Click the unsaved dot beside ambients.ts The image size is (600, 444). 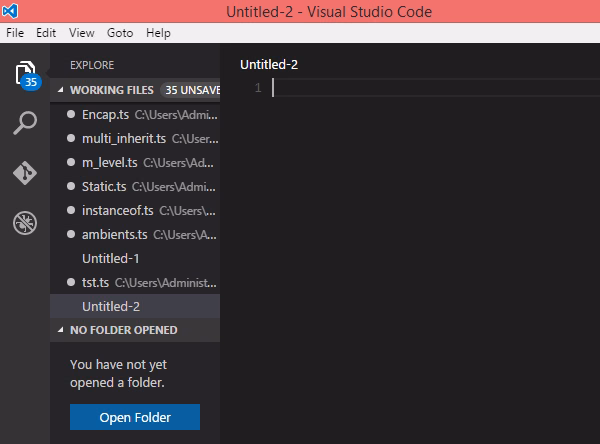[x=71, y=234]
